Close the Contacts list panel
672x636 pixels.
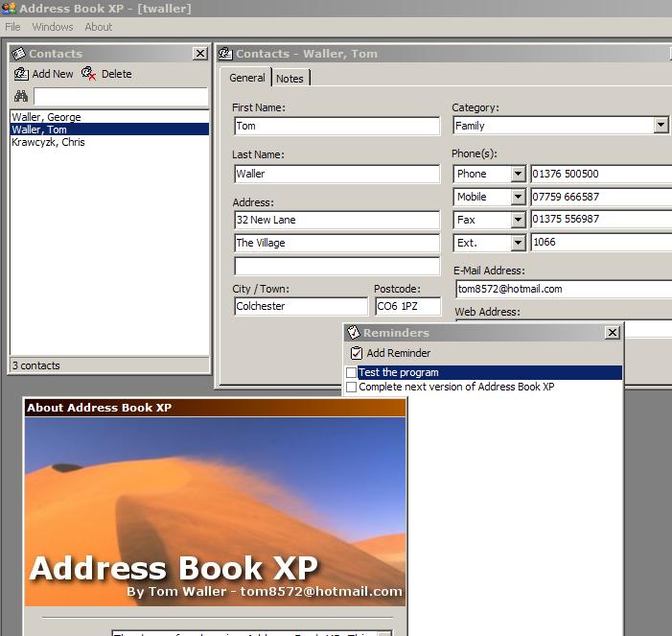coord(200,54)
